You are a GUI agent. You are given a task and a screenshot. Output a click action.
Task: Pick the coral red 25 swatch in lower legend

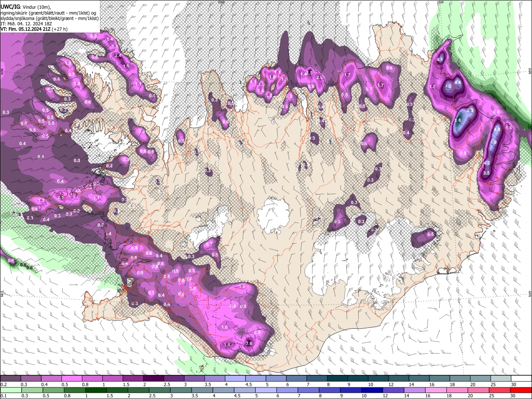[500, 390]
